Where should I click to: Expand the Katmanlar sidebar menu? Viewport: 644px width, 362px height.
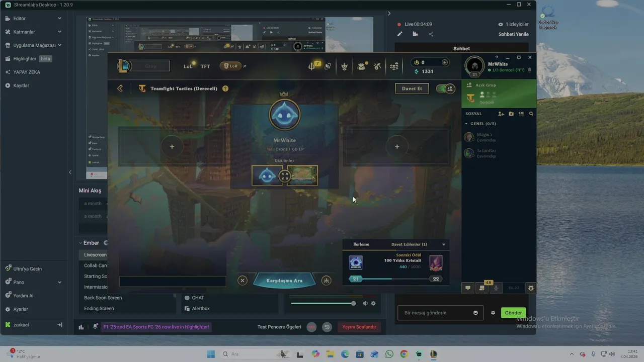tap(59, 32)
